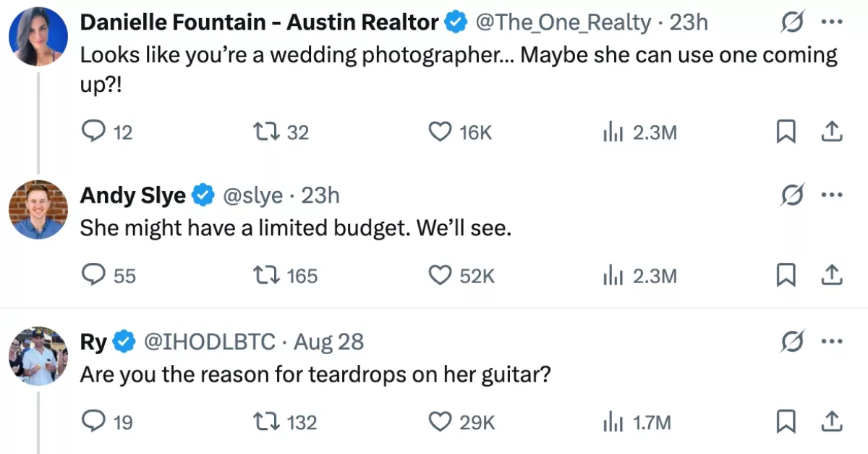Click Andy Slye's profile avatar

(x=38, y=209)
